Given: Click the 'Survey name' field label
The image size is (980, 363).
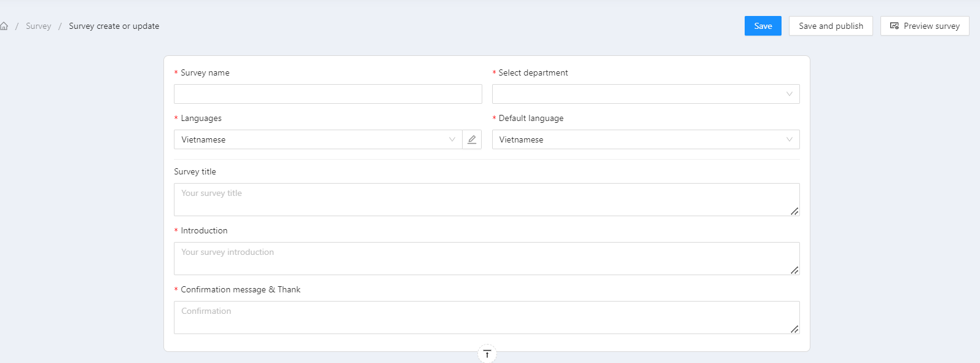Looking at the screenshot, I should click(205, 72).
